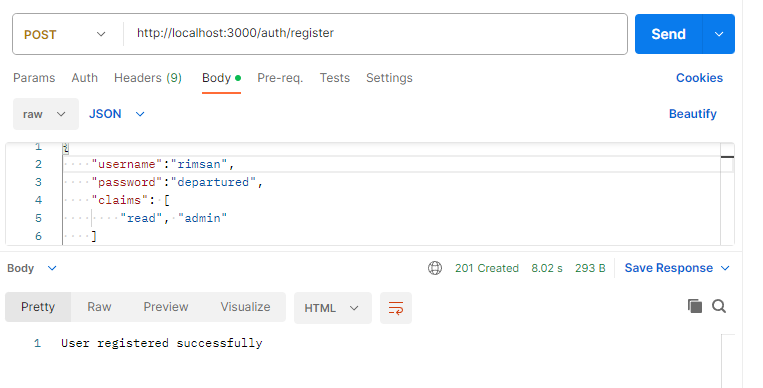This screenshot has height=388, width=763.
Task: Open search in response with magnifier icon
Action: pyautogui.click(x=719, y=306)
